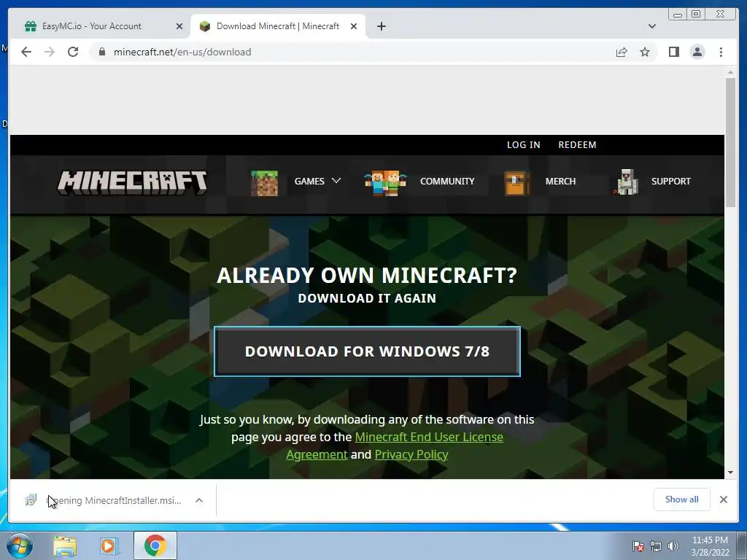This screenshot has width=747, height=560.
Task: Select the Download Minecraft tab
Action: pos(278,26)
